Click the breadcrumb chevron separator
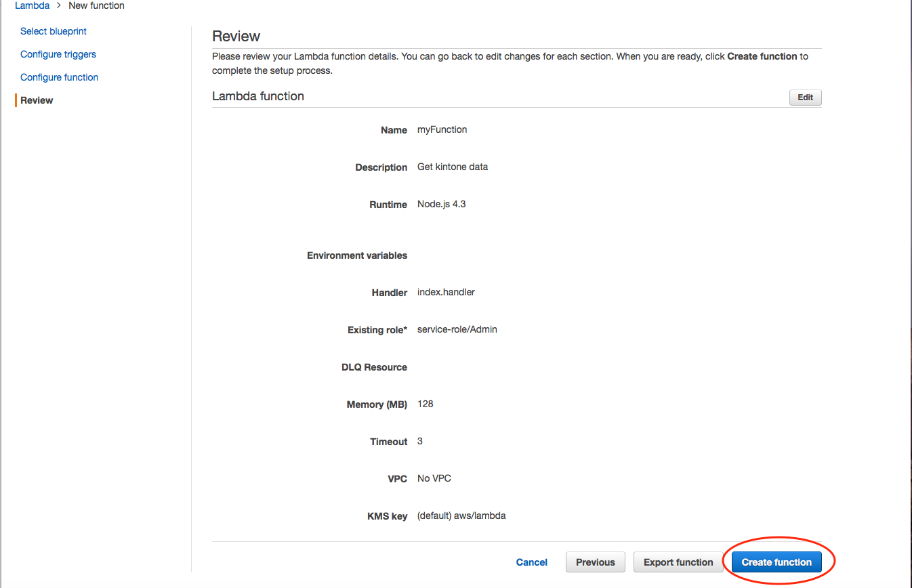This screenshot has height=588, width=912. pos(59,5)
